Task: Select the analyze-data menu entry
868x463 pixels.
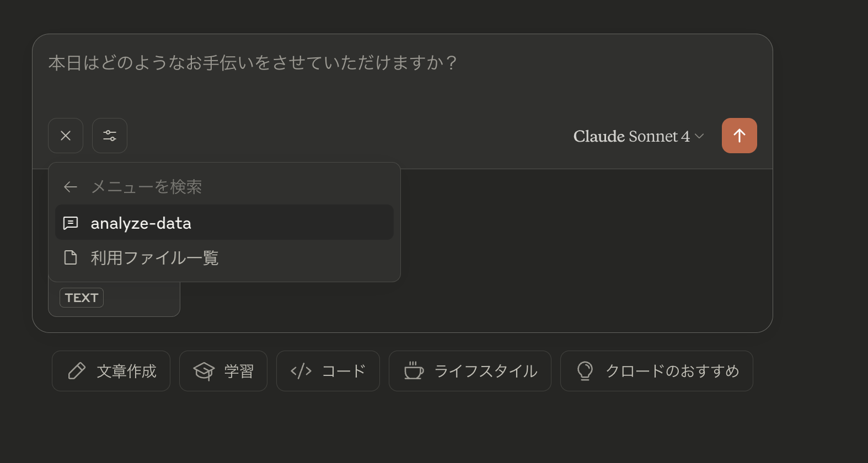Action: (x=224, y=223)
